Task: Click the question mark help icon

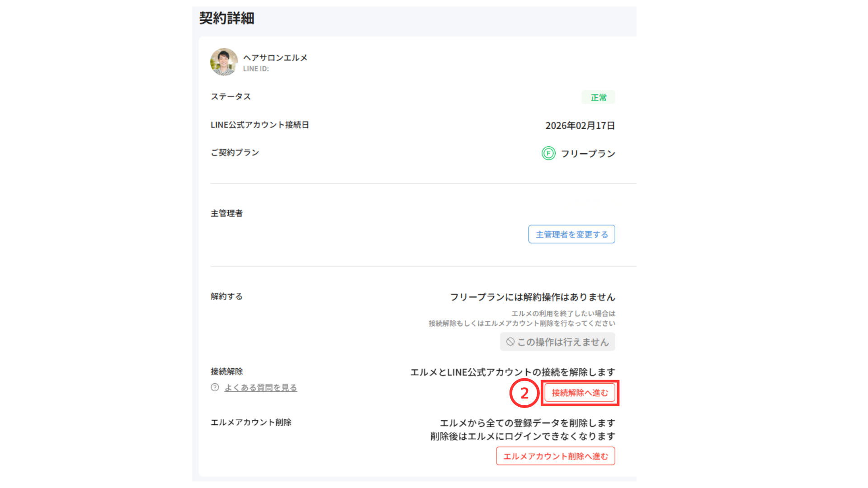Action: pyautogui.click(x=215, y=387)
